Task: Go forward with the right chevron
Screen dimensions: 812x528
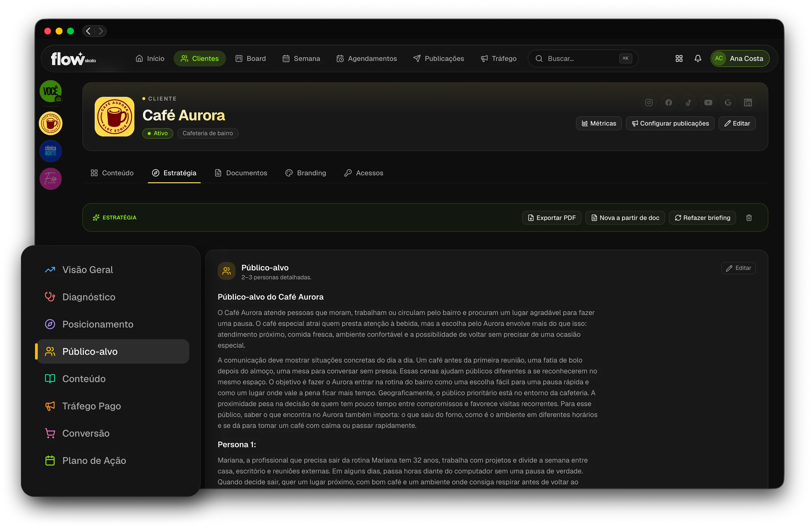Action: click(x=100, y=31)
